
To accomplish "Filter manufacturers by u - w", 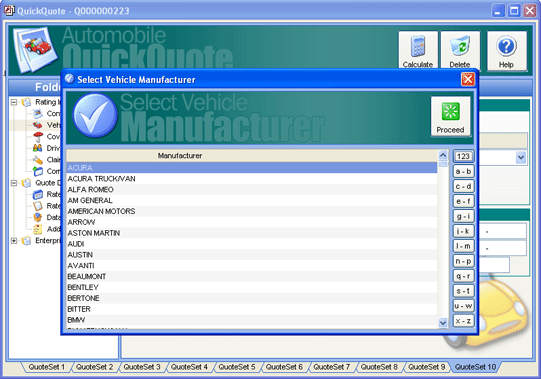I will click(x=463, y=306).
